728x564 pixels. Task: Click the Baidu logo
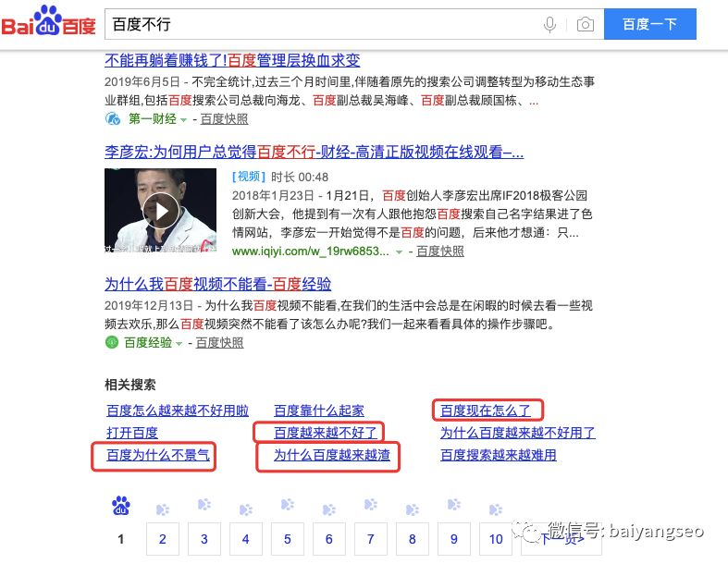point(48,22)
